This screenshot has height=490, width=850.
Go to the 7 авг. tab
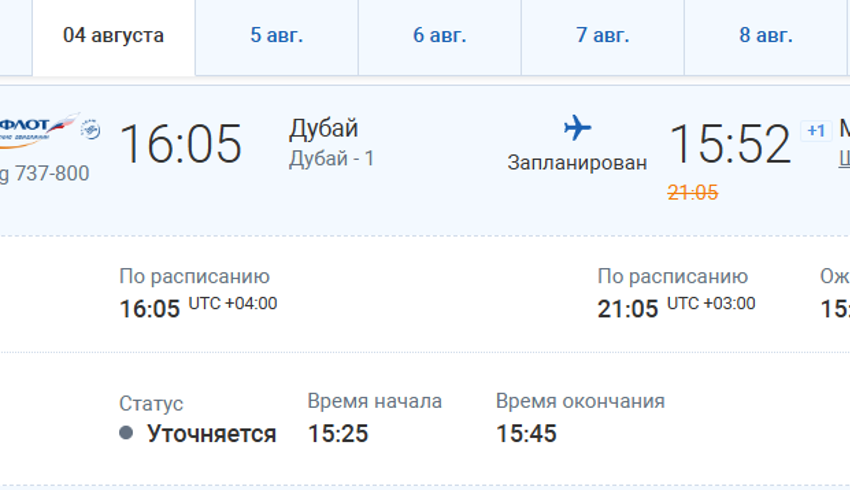point(602,36)
